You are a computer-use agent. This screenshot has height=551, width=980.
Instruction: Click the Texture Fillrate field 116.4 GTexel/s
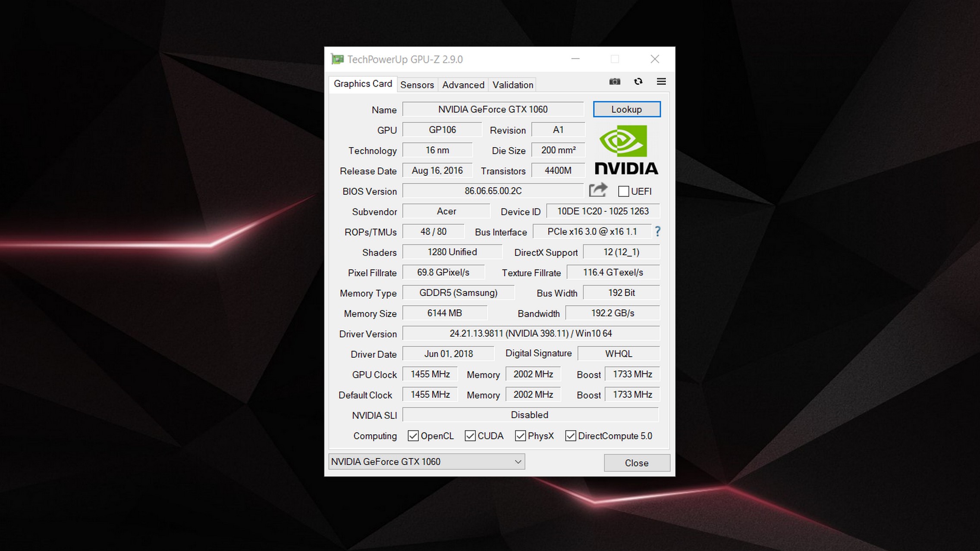[x=613, y=272]
